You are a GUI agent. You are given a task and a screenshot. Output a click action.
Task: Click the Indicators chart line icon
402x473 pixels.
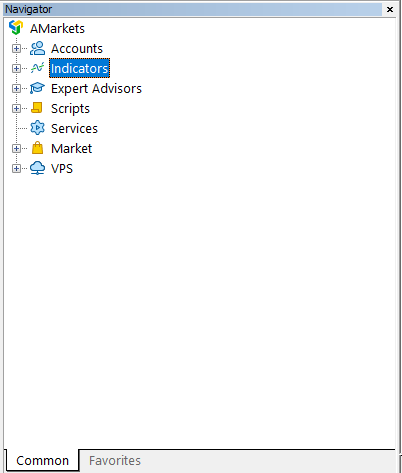click(x=37, y=68)
